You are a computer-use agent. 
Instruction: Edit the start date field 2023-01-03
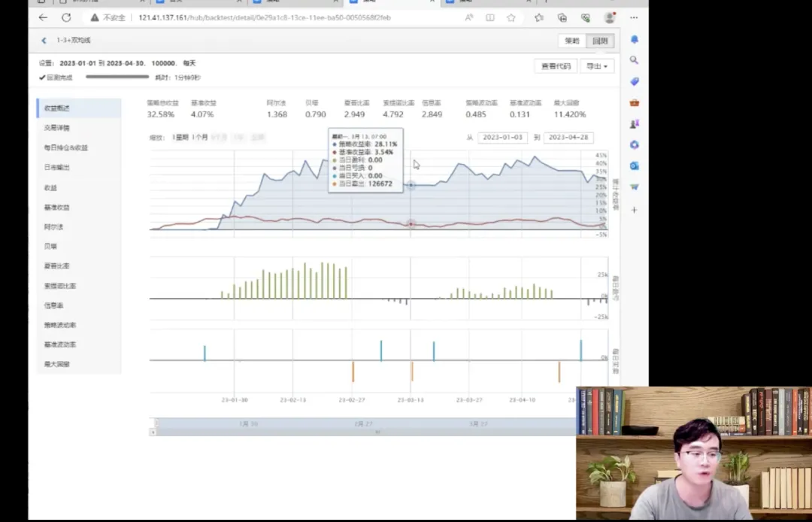click(502, 138)
